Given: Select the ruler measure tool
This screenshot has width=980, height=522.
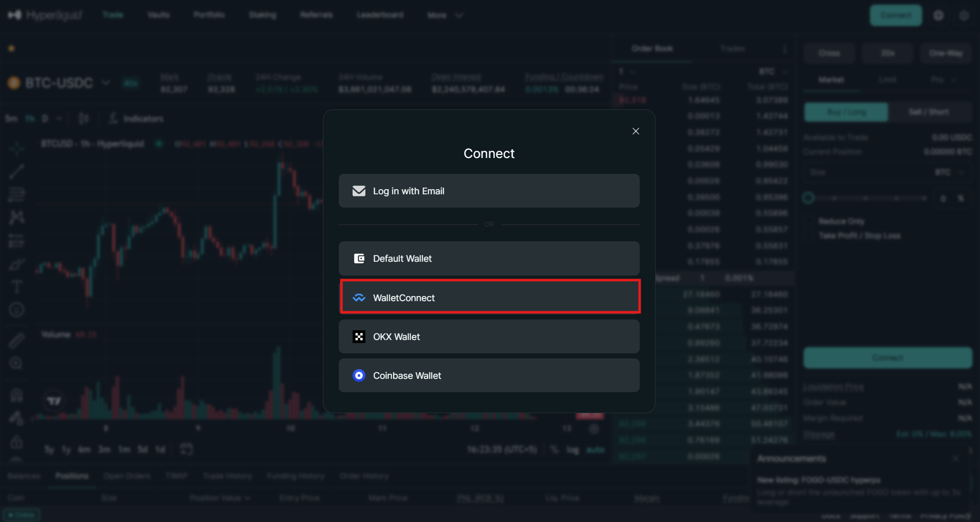Looking at the screenshot, I should pos(17,339).
